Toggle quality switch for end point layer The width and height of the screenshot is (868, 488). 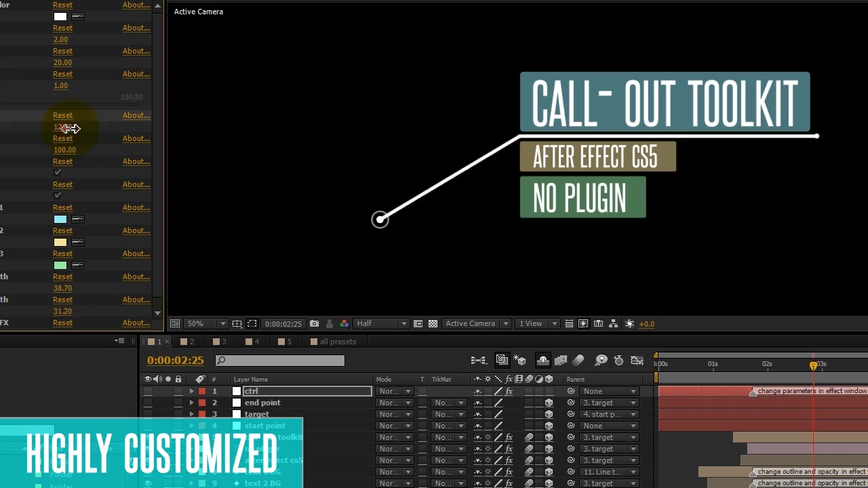(x=498, y=403)
